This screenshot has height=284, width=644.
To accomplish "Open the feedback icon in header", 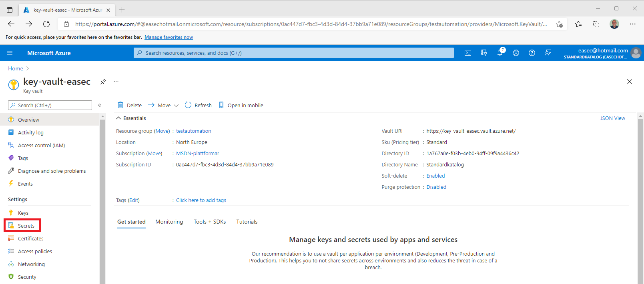I will (548, 53).
